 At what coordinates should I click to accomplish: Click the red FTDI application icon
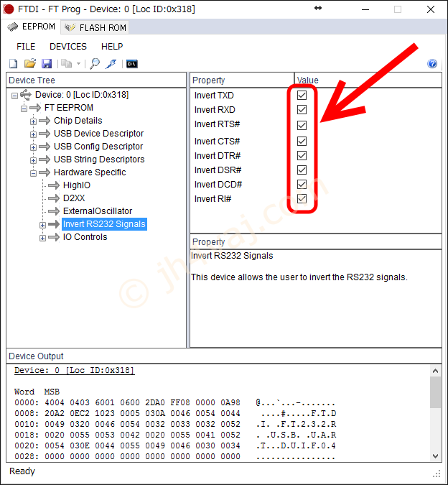[9, 9]
